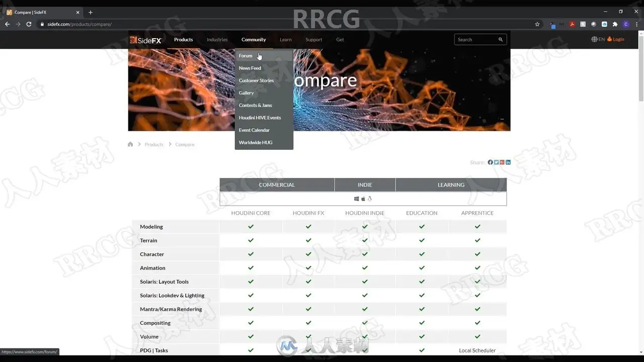Screen dimensions: 644x362
Task: Click the Apple platform icon
Action: 363,199
